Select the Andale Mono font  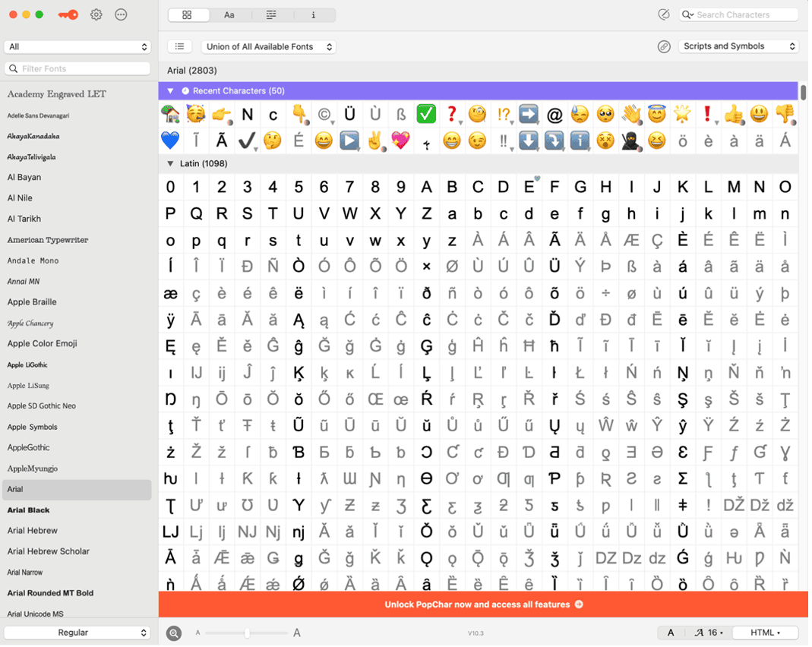pyautogui.click(x=33, y=261)
